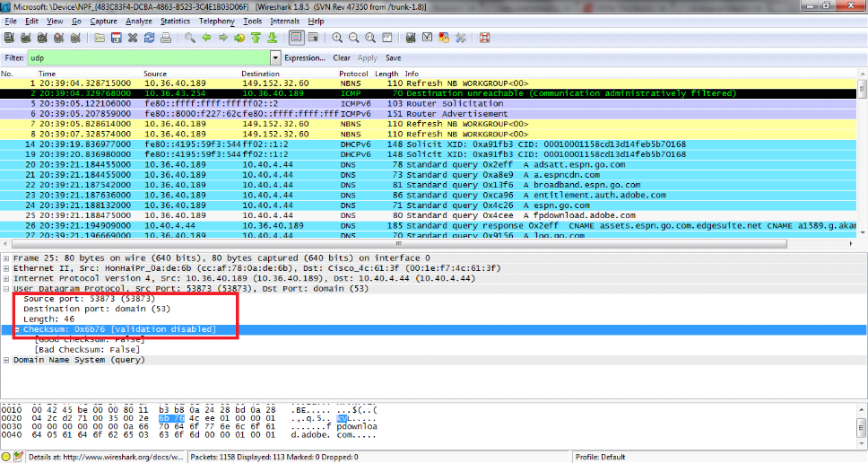Open the Capture menu
Screen dimensions: 868x463
coord(103,21)
